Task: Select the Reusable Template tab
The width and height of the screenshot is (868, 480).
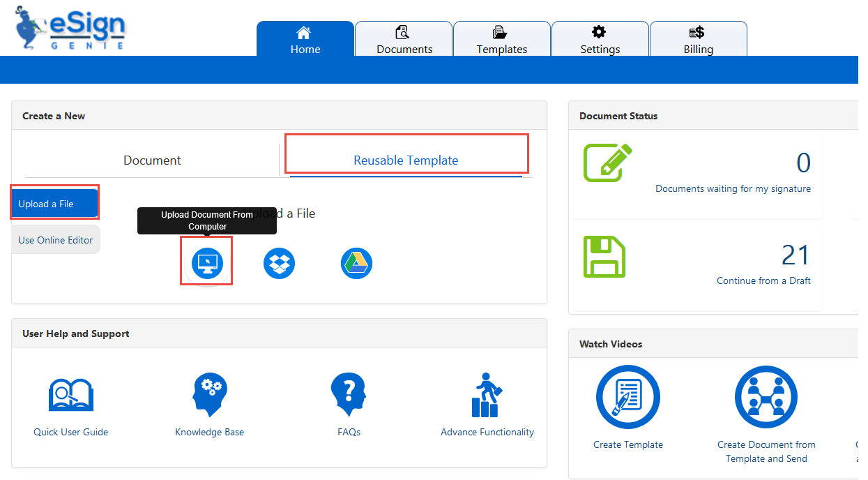Action: click(406, 160)
